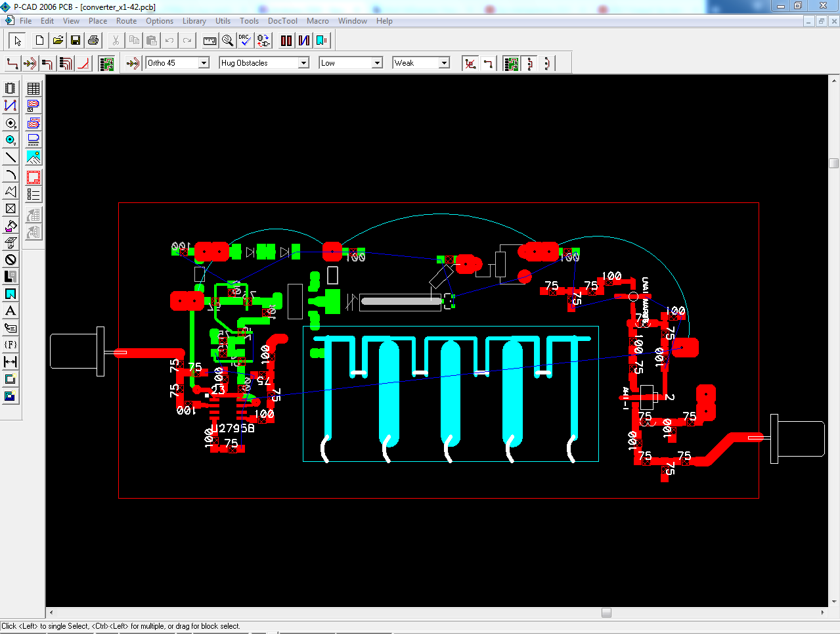Select the Place Component tool
The image size is (840, 634).
[x=11, y=88]
